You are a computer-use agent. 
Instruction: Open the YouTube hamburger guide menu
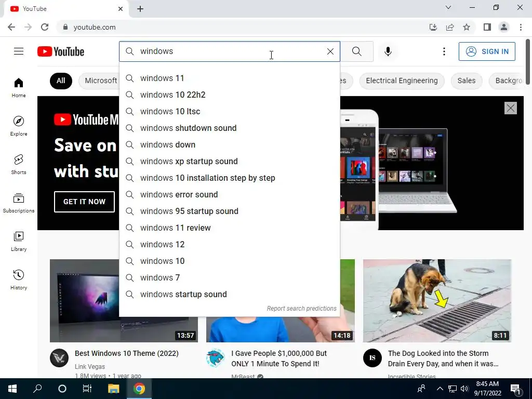point(19,51)
